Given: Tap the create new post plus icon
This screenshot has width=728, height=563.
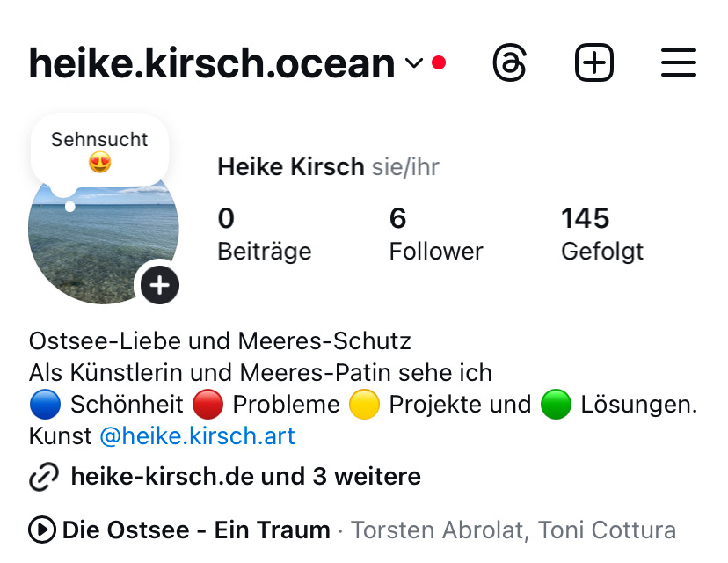Looking at the screenshot, I should [x=594, y=62].
